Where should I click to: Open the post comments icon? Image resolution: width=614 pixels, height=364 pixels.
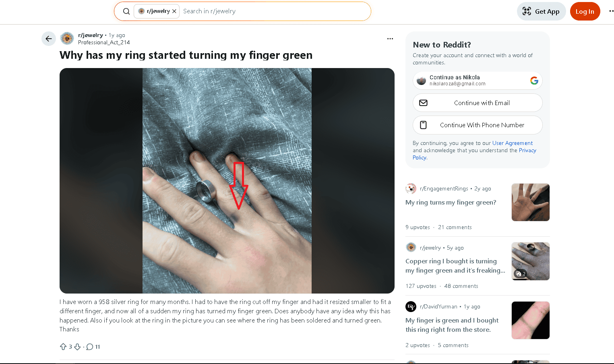pyautogui.click(x=90, y=347)
